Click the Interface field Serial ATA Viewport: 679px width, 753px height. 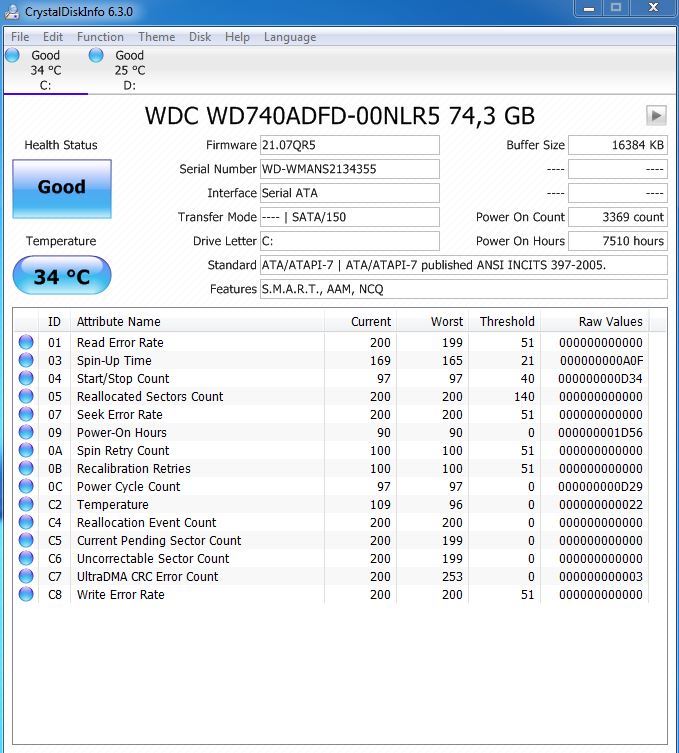(350, 193)
